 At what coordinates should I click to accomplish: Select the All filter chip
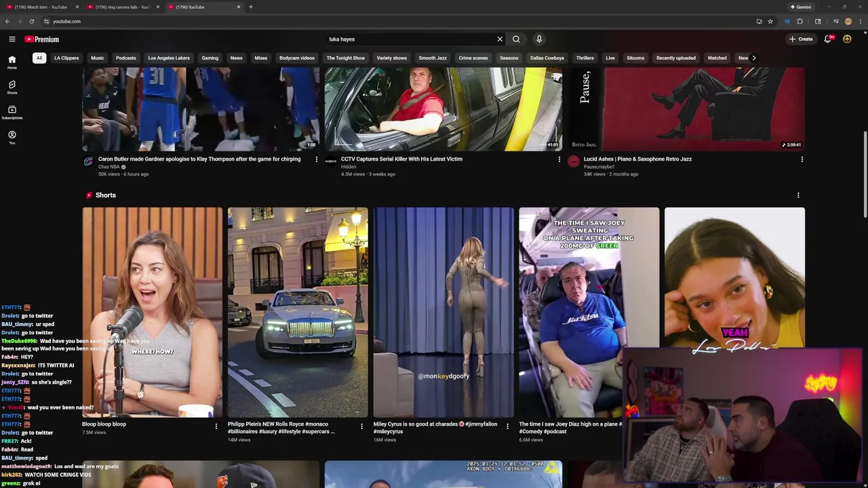pos(39,58)
